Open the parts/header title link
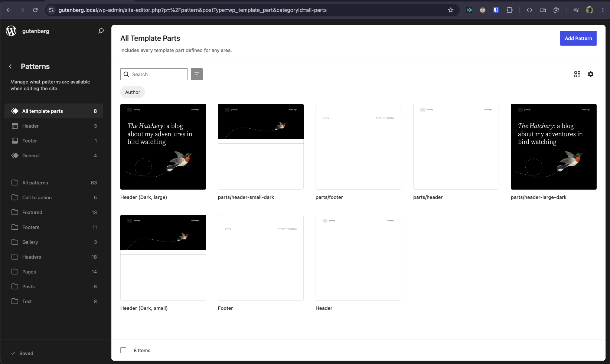Screen dimensions: 610x364 point(428,197)
